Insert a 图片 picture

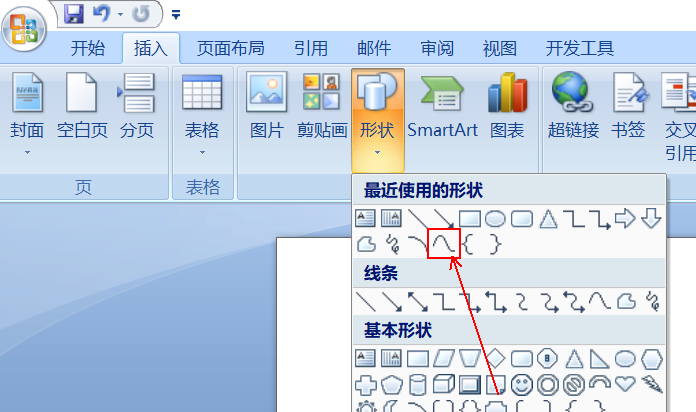click(266, 106)
